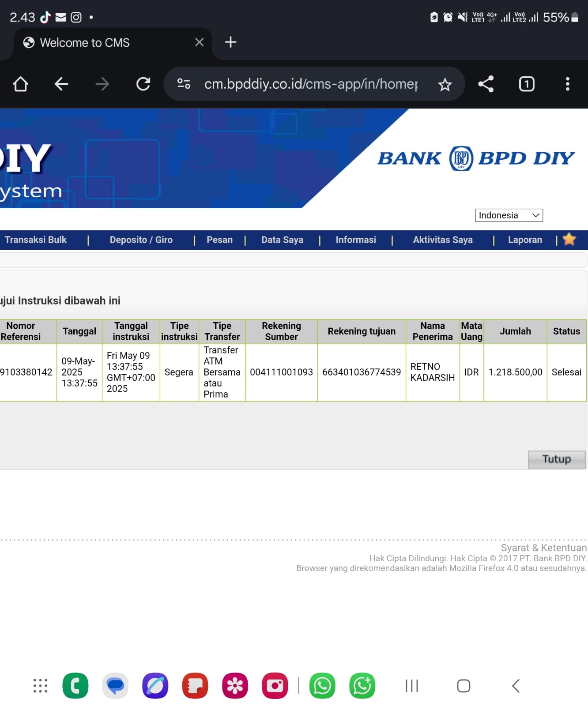Image resolution: width=588 pixels, height=706 pixels.
Task: Tap the recent apps navigation button
Action: point(412,686)
